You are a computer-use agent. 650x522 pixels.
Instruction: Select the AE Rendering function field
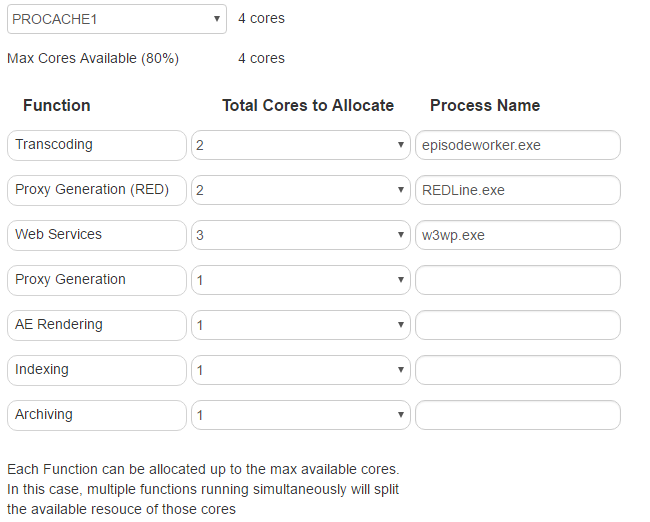pyautogui.click(x=97, y=325)
